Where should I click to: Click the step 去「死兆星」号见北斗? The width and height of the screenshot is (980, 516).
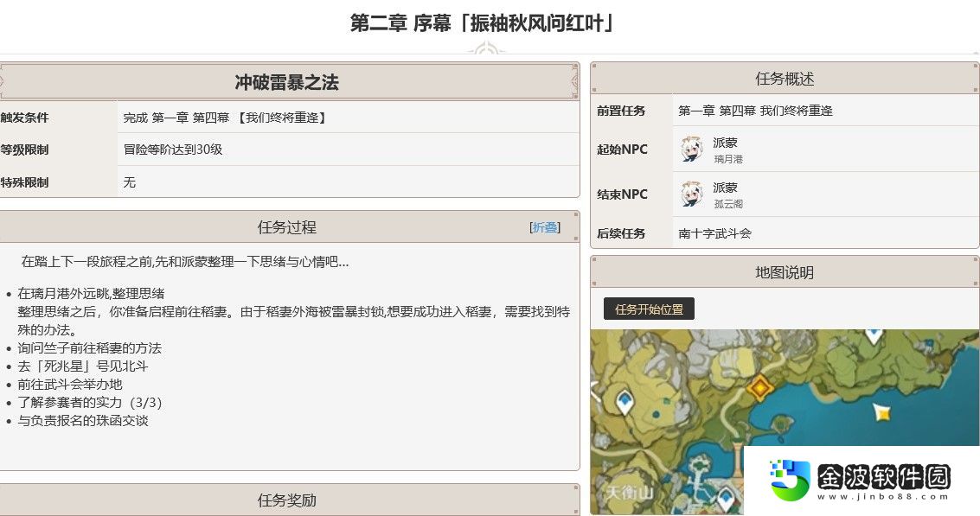pyautogui.click(x=82, y=366)
